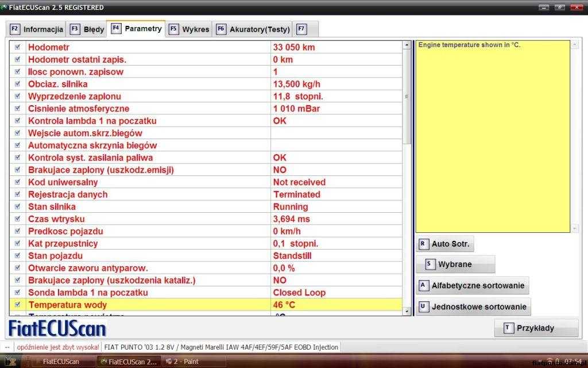Click the parameter list scrollbar thumb
Image resolution: width=588 pixels, height=368 pixels.
coord(407,97)
